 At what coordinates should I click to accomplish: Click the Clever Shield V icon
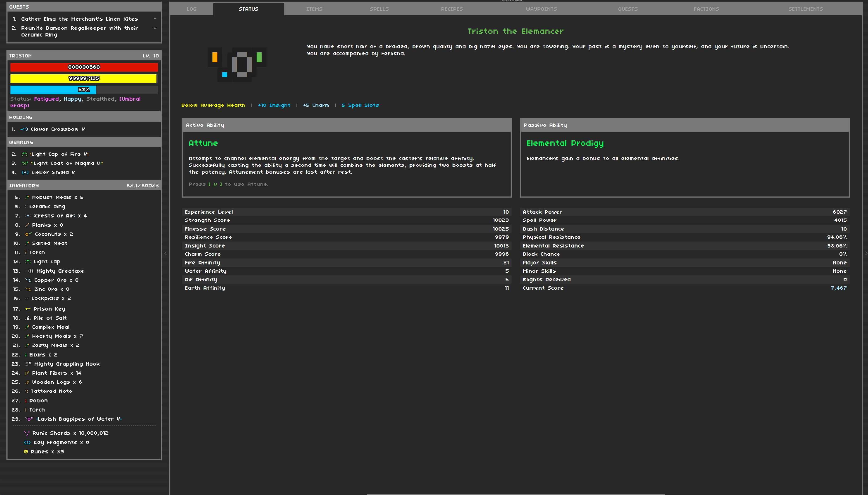pos(25,172)
